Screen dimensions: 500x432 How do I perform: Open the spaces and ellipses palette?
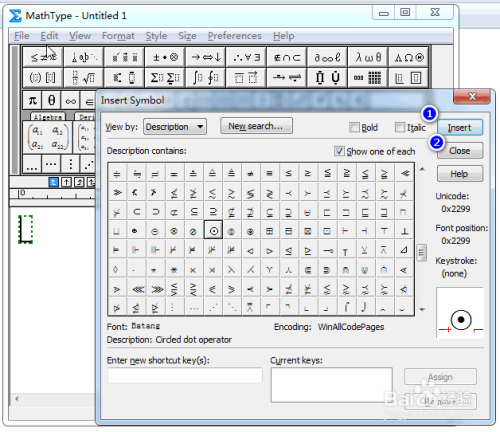tap(83, 57)
